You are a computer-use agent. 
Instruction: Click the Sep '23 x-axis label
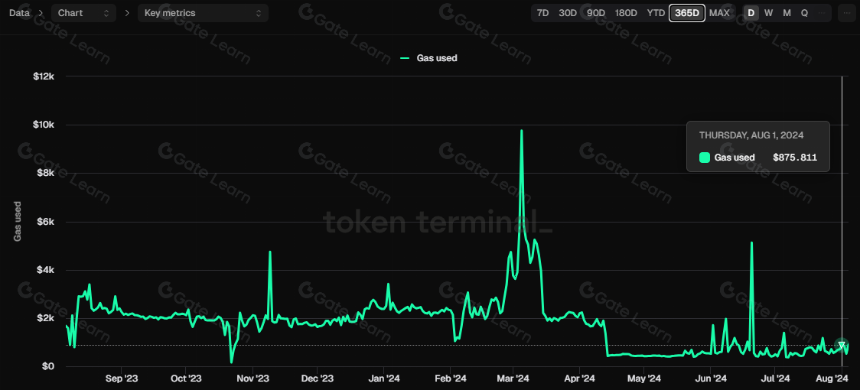121,378
